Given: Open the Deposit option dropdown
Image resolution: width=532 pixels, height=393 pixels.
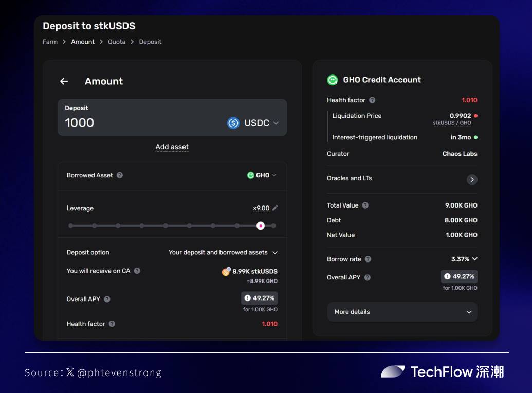Looking at the screenshot, I should [223, 252].
